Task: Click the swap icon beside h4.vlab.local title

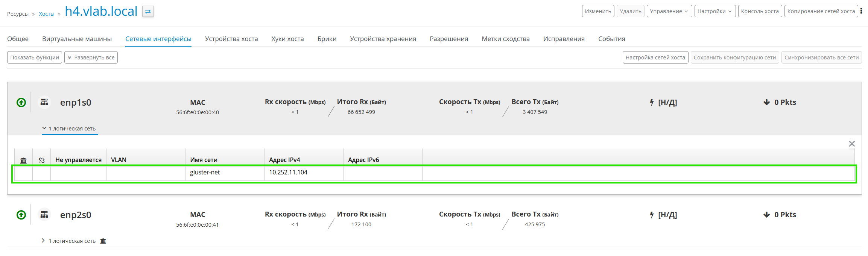Action: [148, 12]
